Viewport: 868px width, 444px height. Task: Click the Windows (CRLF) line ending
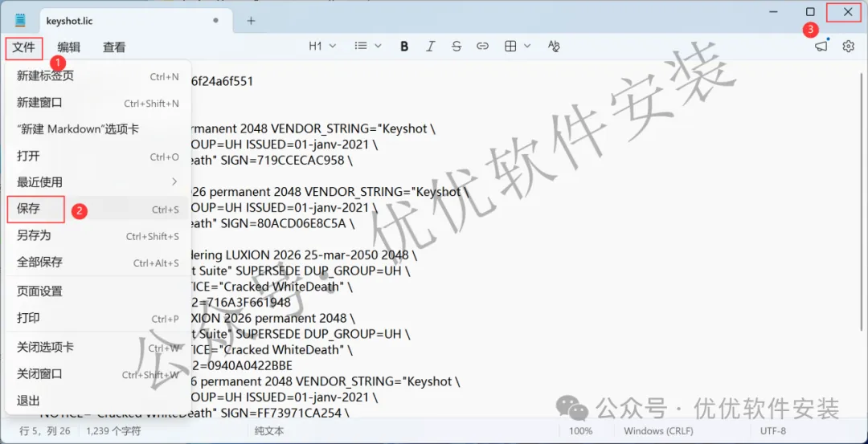coord(658,430)
